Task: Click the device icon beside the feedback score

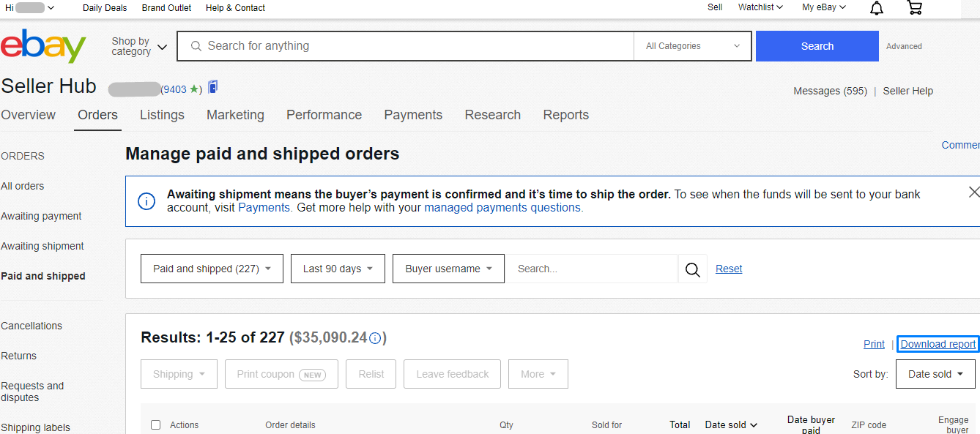Action: (212, 87)
